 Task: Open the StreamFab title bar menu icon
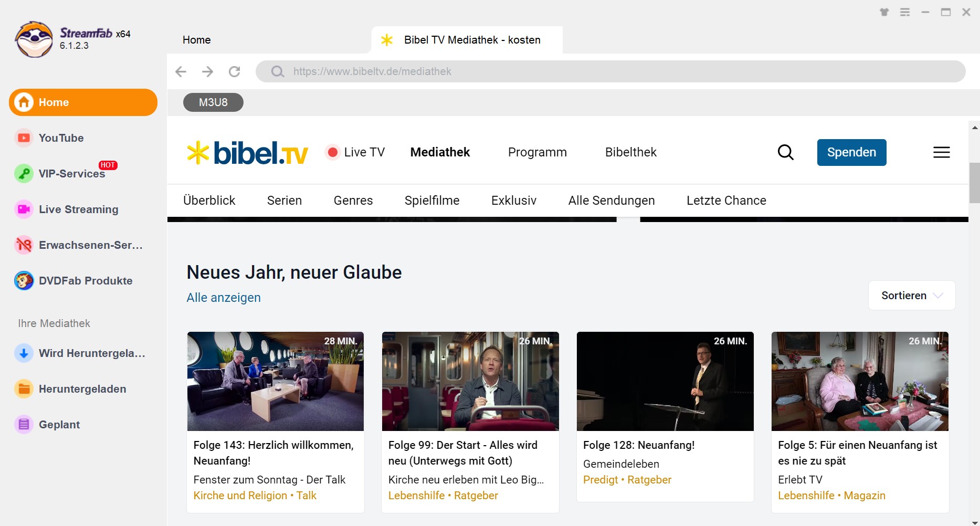(905, 12)
